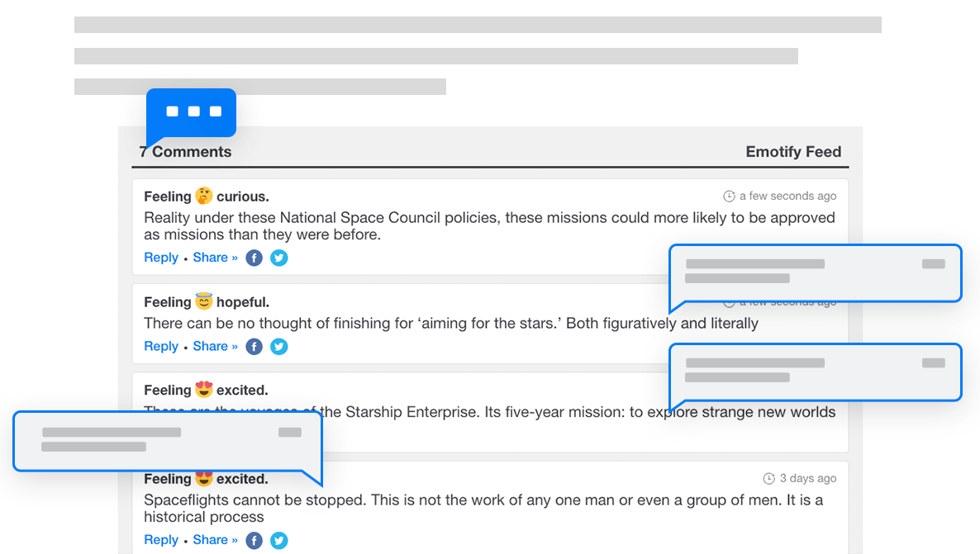Share the hopeful comment on Facebook
Viewport: 980px width, 554px height.
[x=255, y=347]
